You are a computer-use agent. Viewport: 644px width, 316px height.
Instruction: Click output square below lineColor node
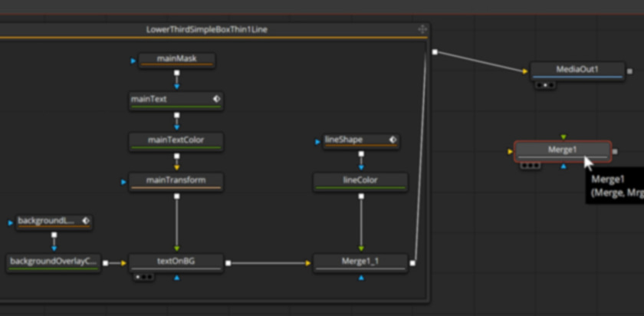pyautogui.click(x=361, y=196)
